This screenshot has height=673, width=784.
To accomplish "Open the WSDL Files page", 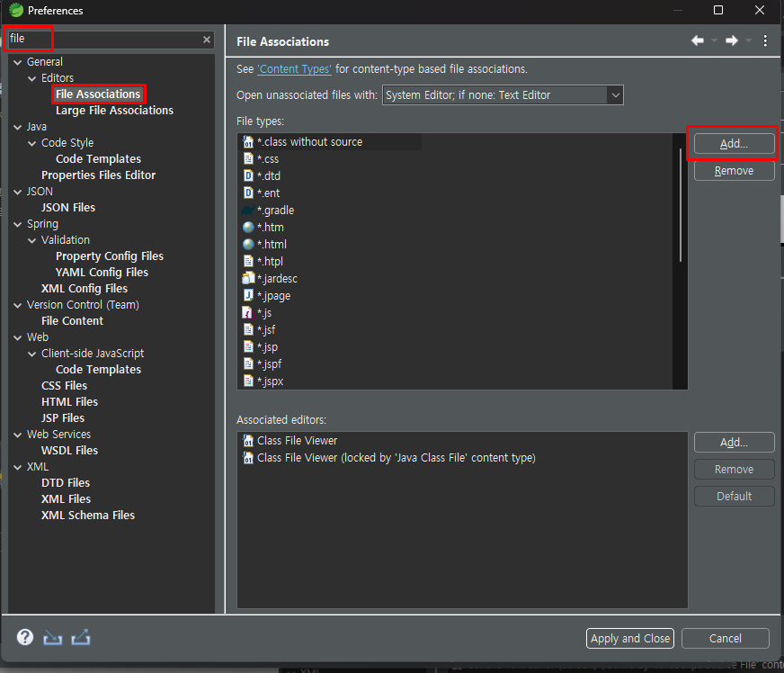I will (69, 451).
